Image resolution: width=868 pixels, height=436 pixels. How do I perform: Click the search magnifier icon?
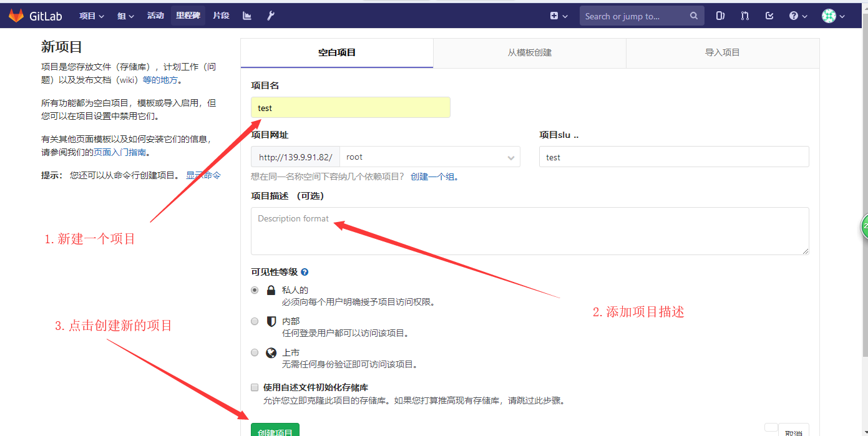694,16
